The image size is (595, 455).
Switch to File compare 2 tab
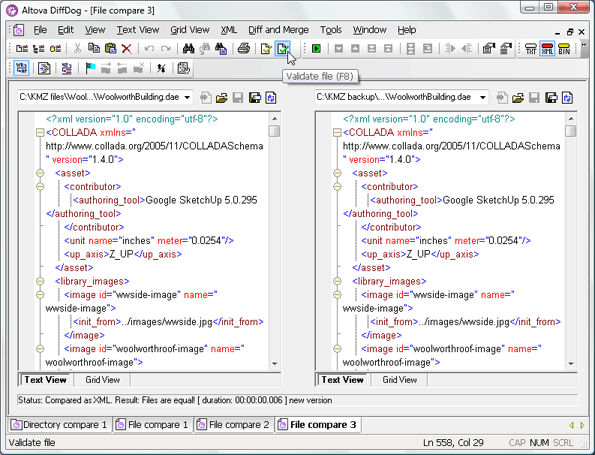[x=234, y=425]
